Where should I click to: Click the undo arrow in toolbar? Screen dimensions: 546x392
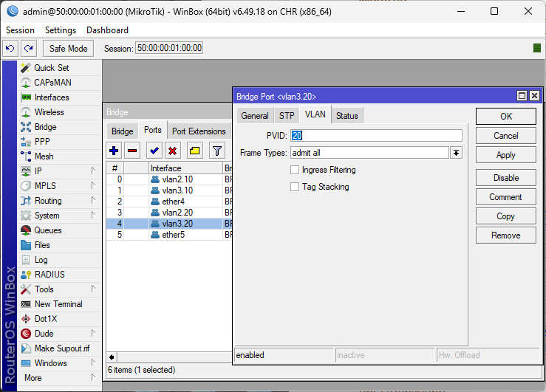click(10, 48)
